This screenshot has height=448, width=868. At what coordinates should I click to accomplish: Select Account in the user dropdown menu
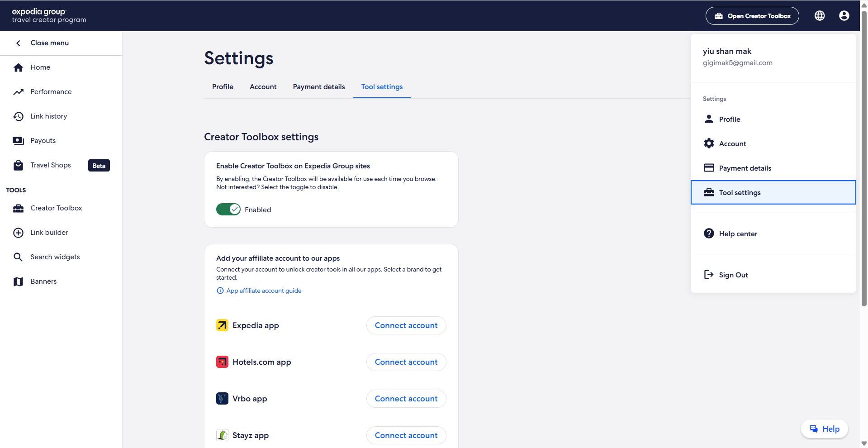[732, 144]
